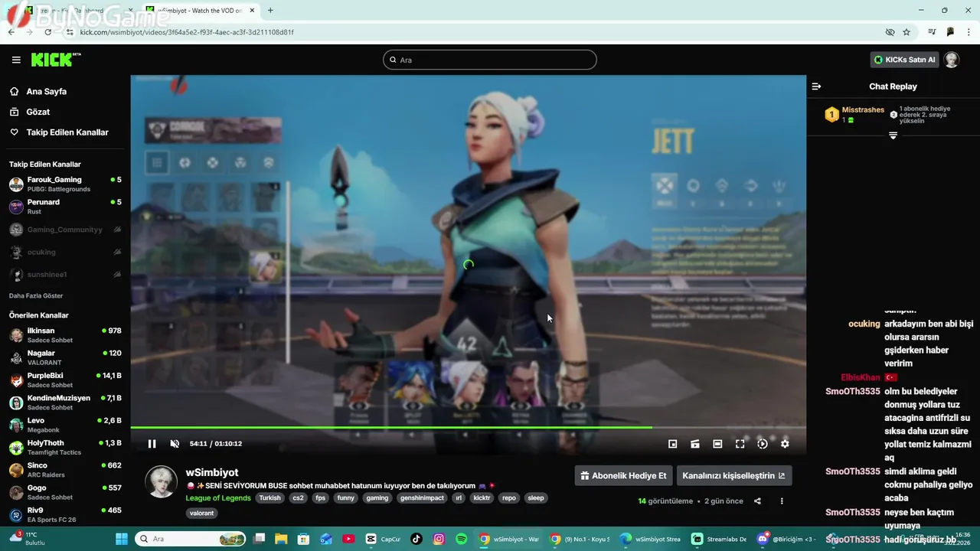Open the offline Gaming_Communityy channel
This screenshot has width=980, height=551.
pyautogui.click(x=65, y=230)
